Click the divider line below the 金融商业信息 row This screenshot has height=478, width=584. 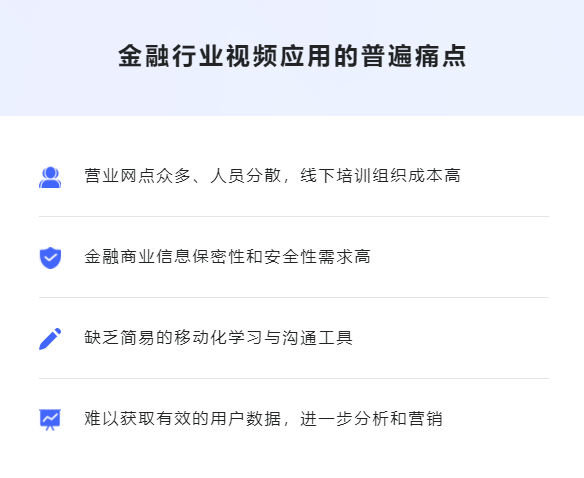click(x=294, y=297)
